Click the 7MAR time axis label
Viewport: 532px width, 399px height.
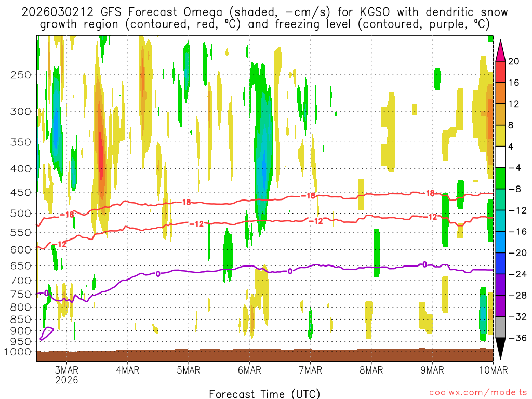tap(311, 370)
